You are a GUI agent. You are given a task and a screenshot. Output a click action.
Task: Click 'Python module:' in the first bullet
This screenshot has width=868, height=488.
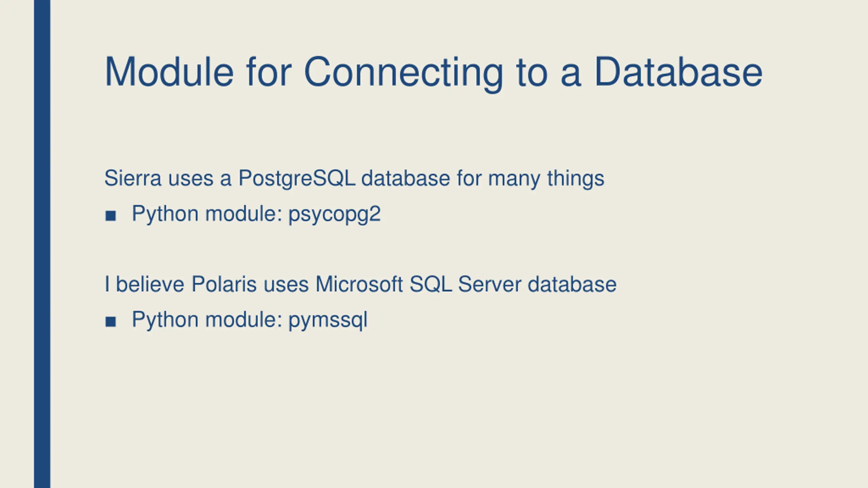[207, 215]
